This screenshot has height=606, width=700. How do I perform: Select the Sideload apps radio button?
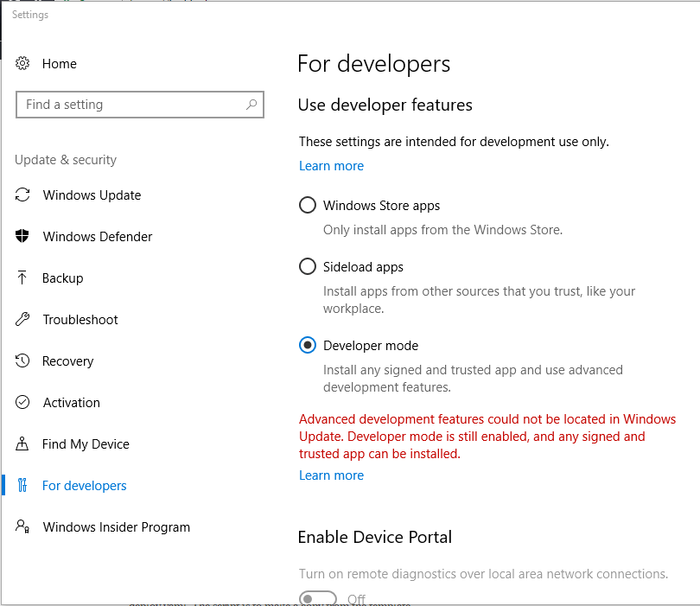pyautogui.click(x=307, y=267)
